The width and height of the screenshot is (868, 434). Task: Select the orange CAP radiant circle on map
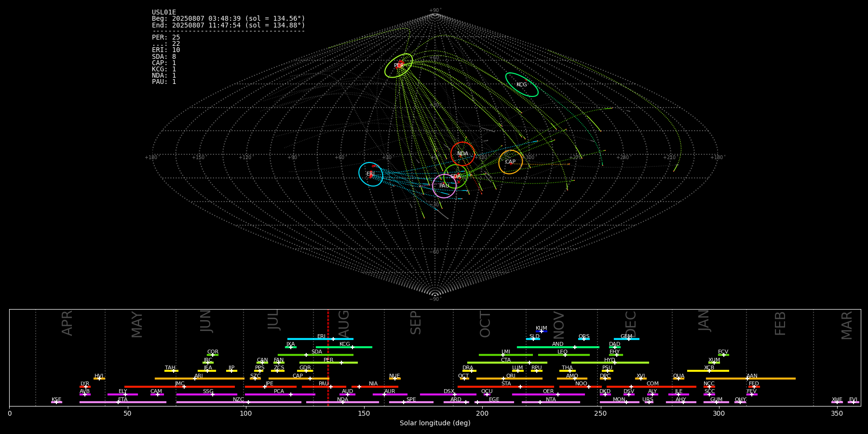[x=510, y=162]
